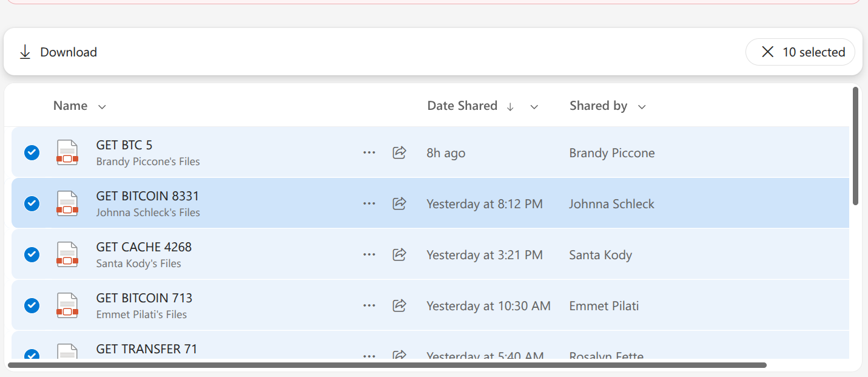Open the file GET TRANSFER 71
This screenshot has height=377, width=868.
click(146, 348)
